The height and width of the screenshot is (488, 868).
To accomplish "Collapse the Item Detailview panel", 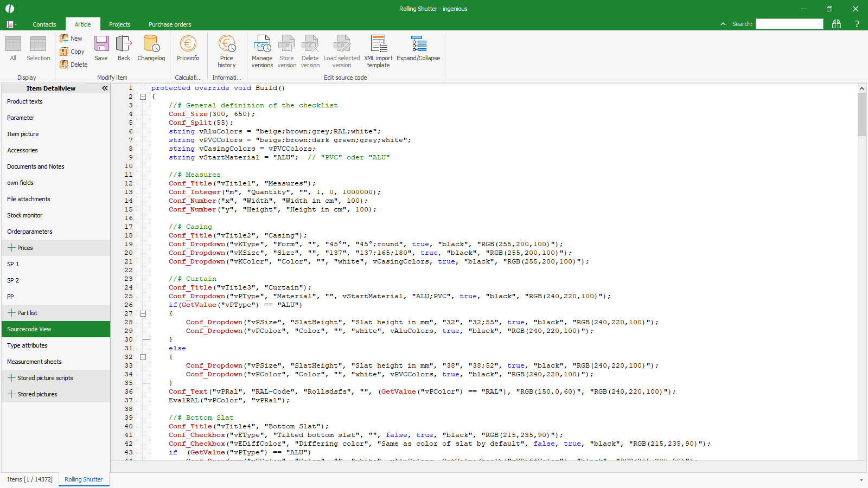I will 105,88.
